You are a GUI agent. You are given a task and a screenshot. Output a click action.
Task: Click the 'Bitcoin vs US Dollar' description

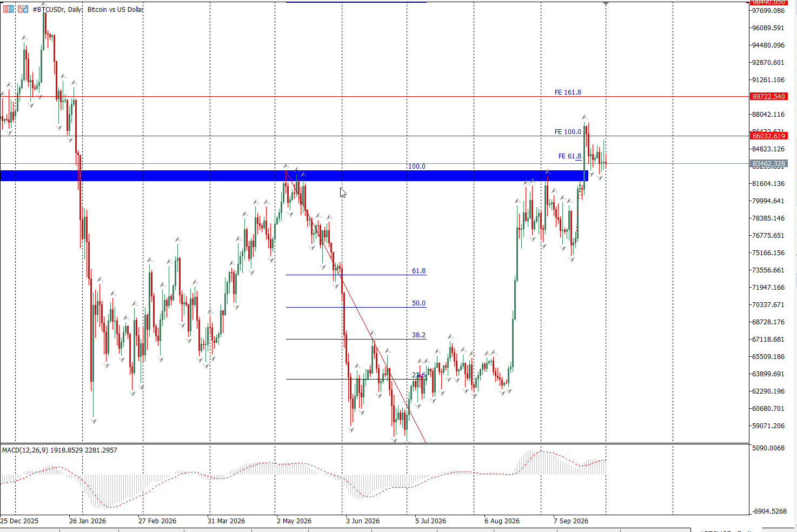[115, 10]
